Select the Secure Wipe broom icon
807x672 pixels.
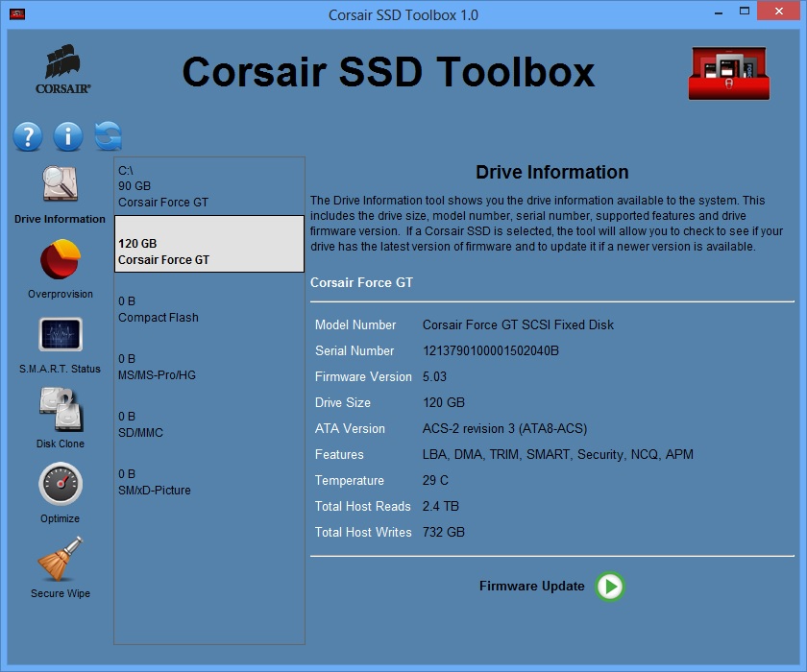tap(61, 559)
